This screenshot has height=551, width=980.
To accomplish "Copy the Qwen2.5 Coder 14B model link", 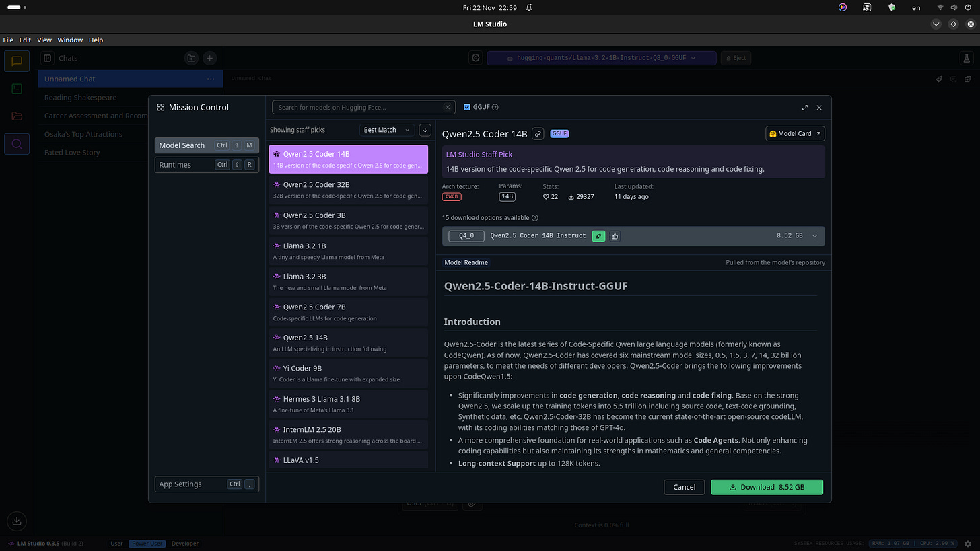I will click(x=538, y=134).
